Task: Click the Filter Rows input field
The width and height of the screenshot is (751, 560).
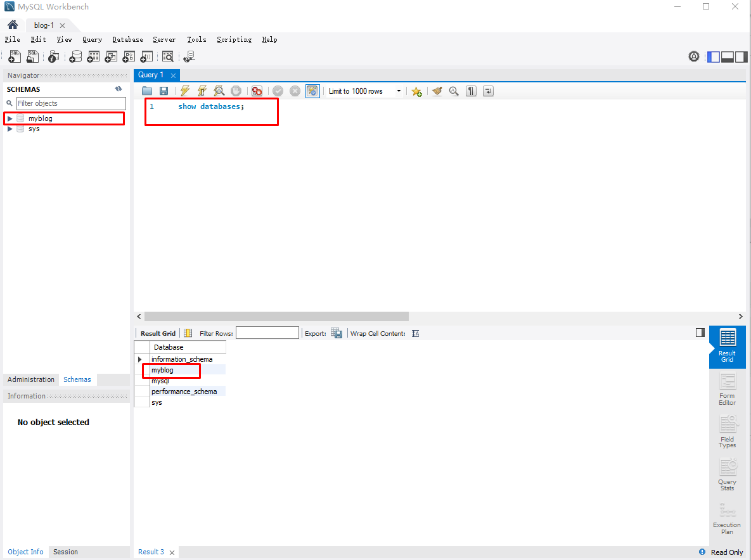Action: 267,333
